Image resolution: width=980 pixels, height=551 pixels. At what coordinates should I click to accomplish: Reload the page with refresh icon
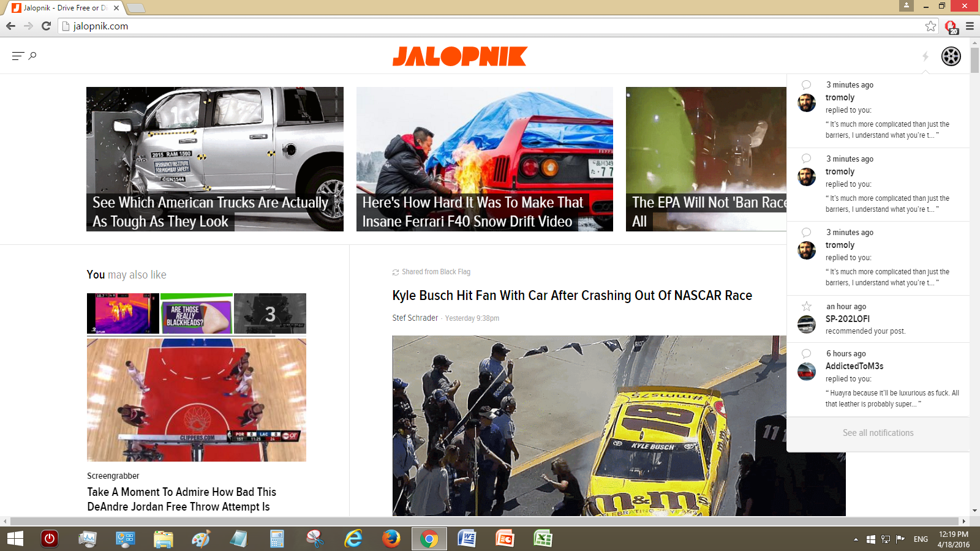pyautogui.click(x=46, y=26)
